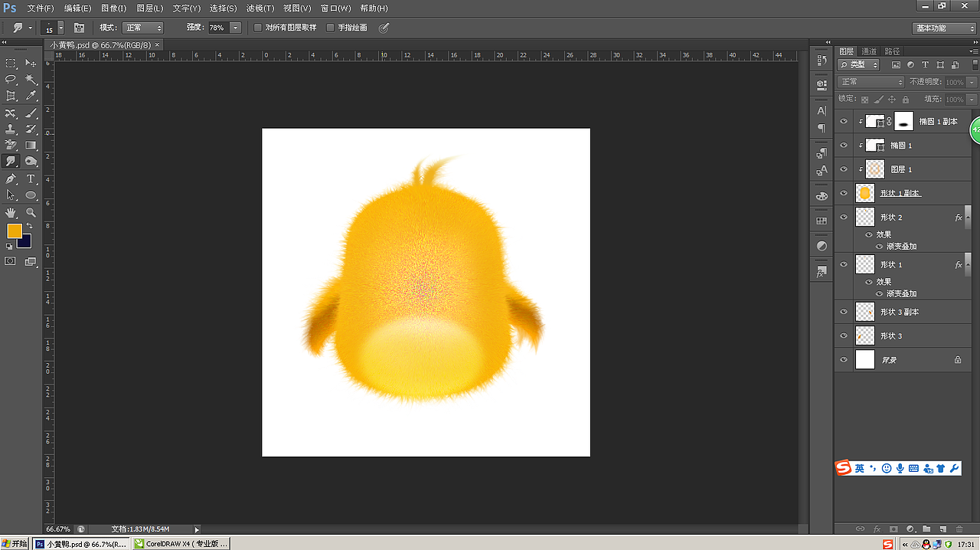Image resolution: width=980 pixels, height=550 pixels.
Task: Click the zoom percentage field 66.67%
Action: [58, 529]
